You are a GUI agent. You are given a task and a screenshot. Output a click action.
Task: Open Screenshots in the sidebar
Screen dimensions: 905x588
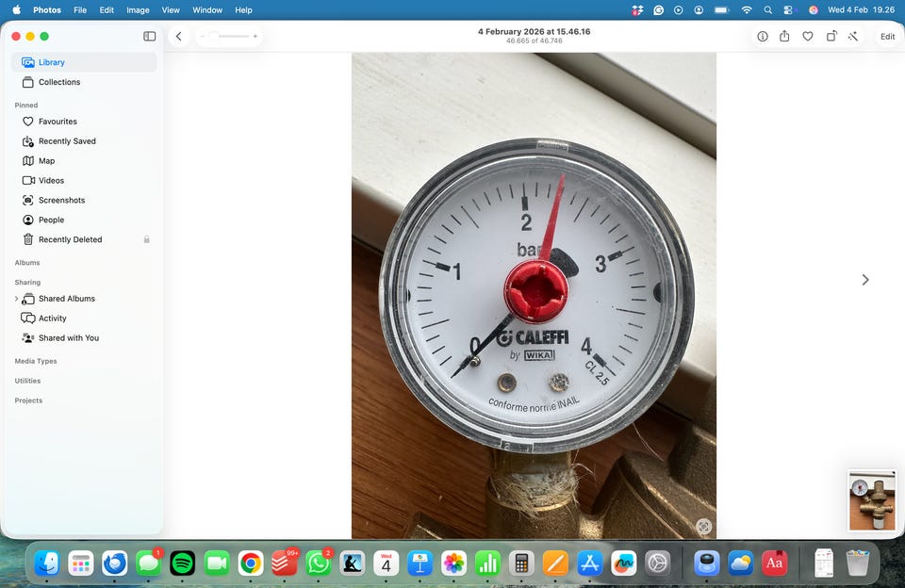click(84, 200)
